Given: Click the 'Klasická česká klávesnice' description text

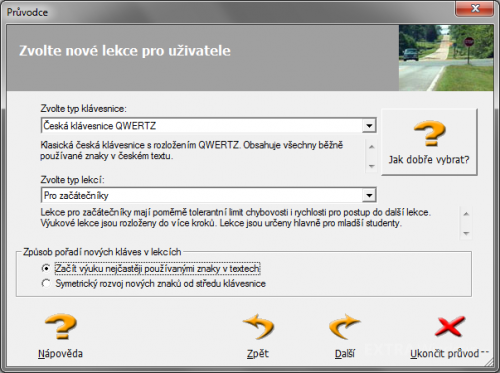Looking at the screenshot, I should 191,150.
